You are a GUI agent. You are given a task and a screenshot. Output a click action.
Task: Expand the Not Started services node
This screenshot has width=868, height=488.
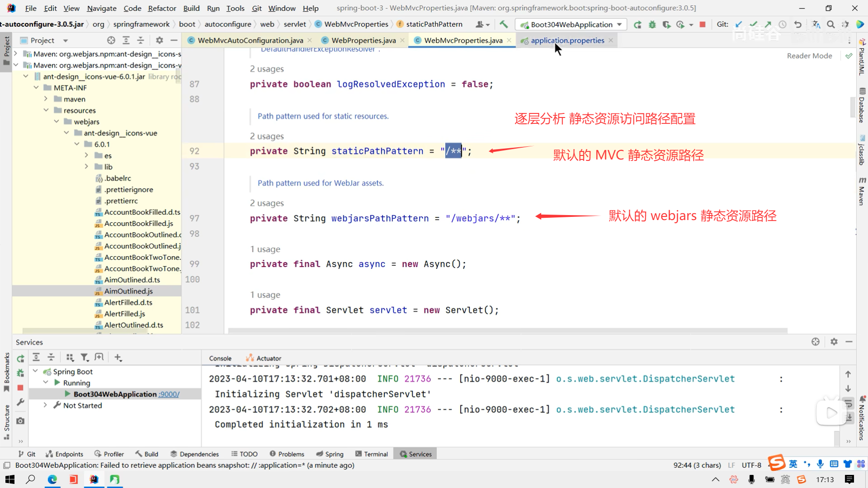pyautogui.click(x=45, y=405)
